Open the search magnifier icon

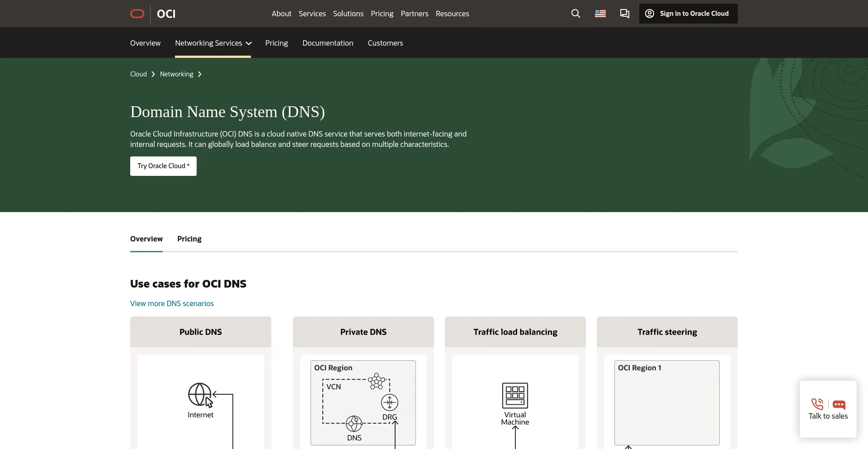click(576, 14)
